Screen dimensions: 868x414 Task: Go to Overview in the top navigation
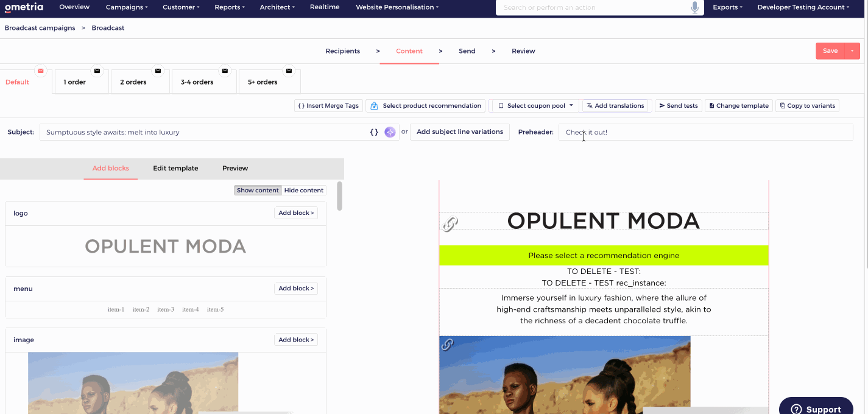click(74, 7)
